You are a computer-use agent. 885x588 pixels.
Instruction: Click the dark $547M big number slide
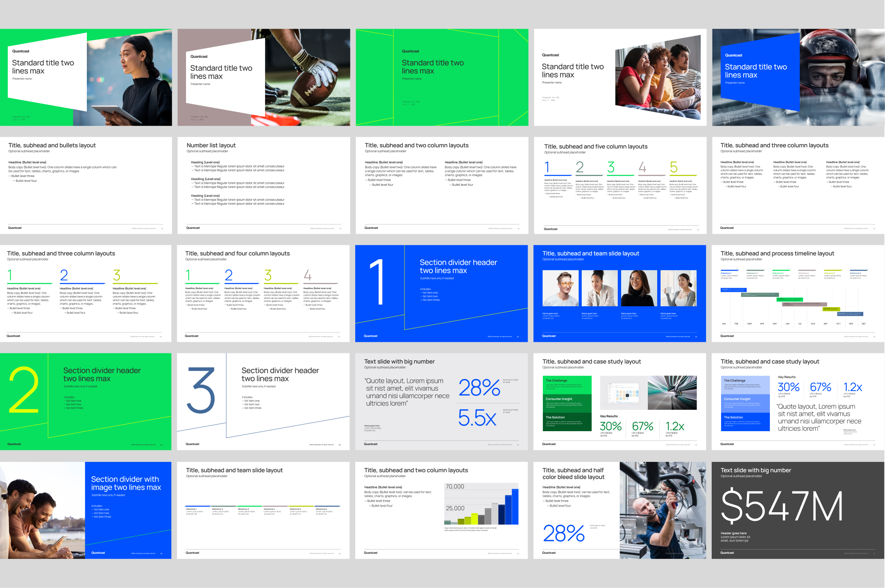(798, 510)
